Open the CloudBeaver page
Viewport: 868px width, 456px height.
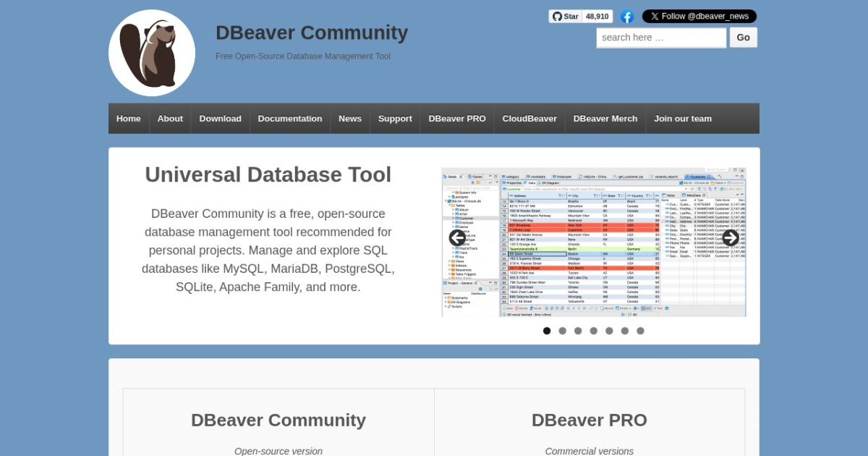coord(529,118)
